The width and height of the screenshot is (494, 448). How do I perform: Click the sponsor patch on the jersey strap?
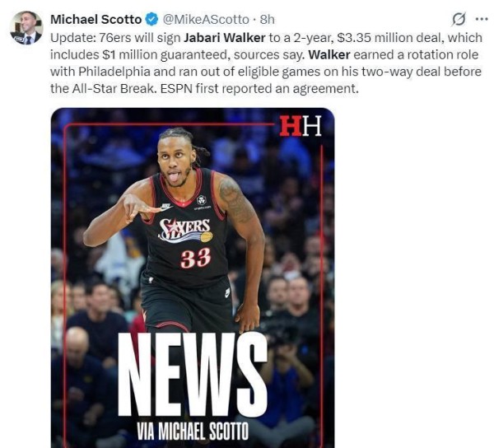(x=202, y=201)
